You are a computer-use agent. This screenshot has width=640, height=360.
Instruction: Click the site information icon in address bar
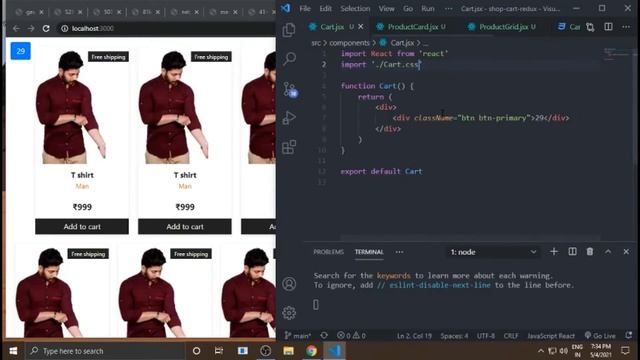click(64, 28)
